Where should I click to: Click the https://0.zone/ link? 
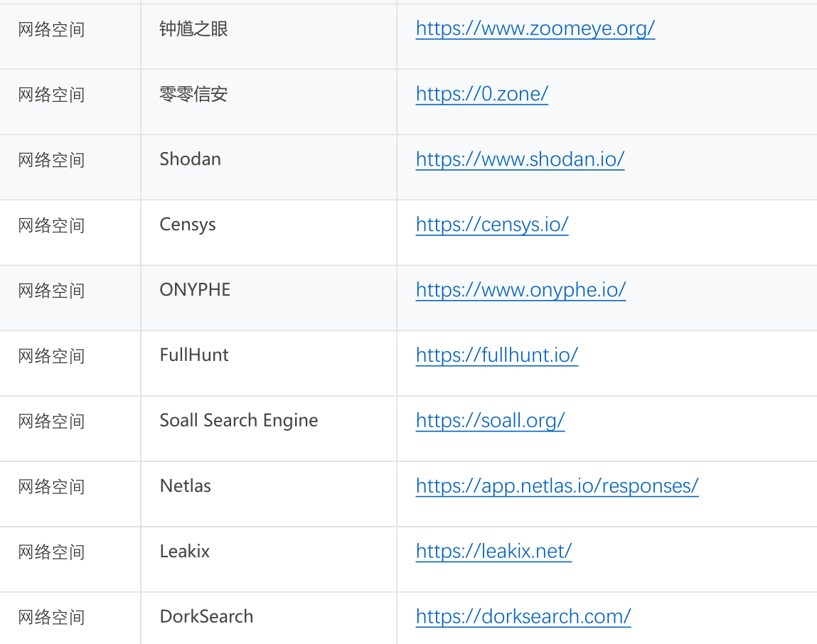[481, 94]
